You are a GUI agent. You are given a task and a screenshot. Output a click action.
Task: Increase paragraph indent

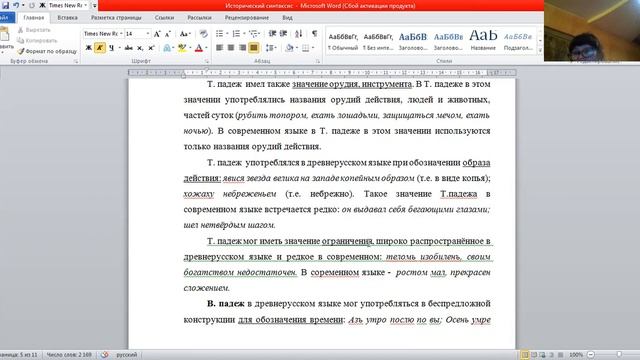283,33
